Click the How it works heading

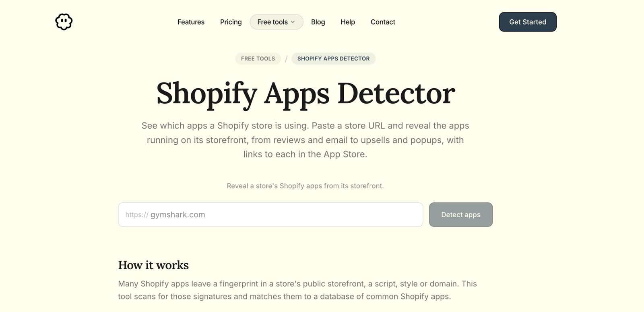pos(153,265)
